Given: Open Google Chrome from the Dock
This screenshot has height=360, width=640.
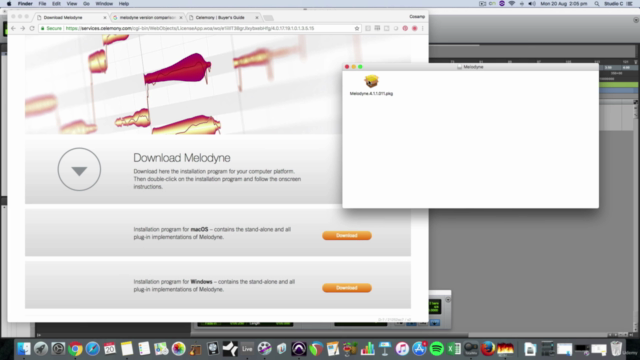Looking at the screenshot, I should click(75, 349).
